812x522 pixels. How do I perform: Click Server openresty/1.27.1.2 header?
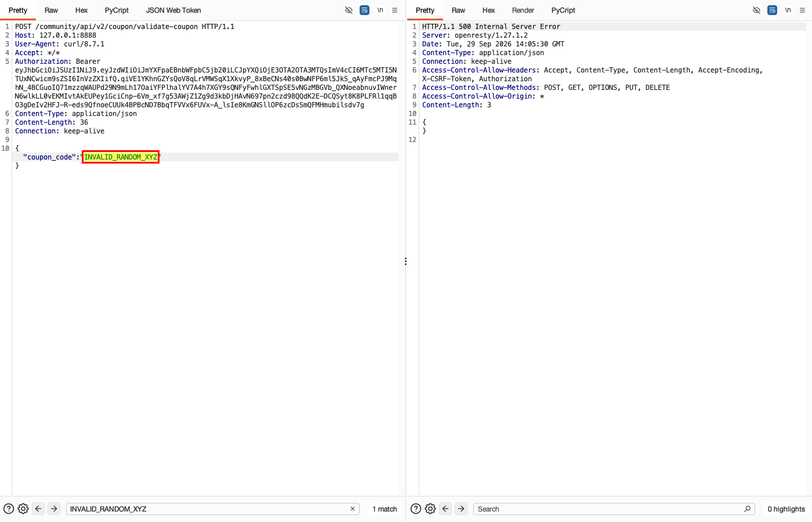click(475, 35)
